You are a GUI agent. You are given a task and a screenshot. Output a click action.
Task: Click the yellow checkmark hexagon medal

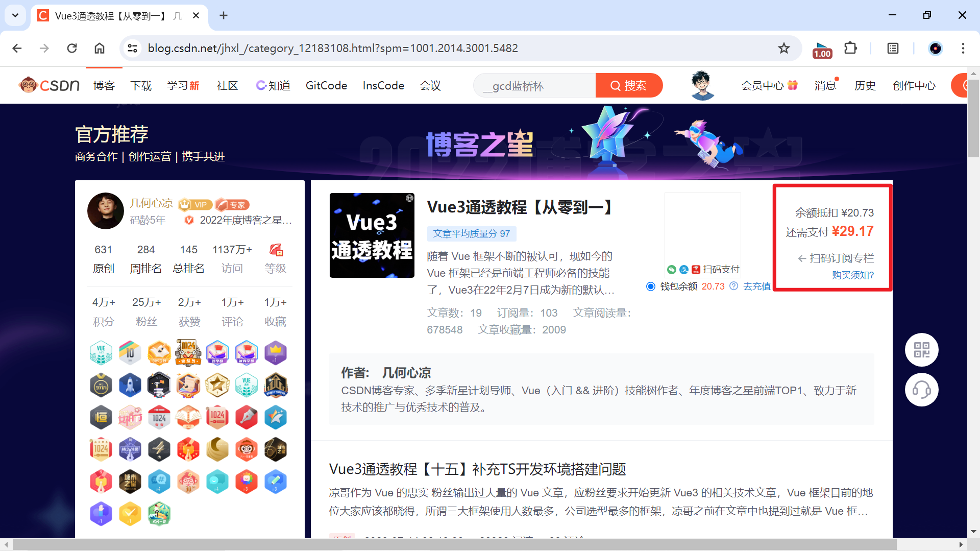click(x=130, y=514)
